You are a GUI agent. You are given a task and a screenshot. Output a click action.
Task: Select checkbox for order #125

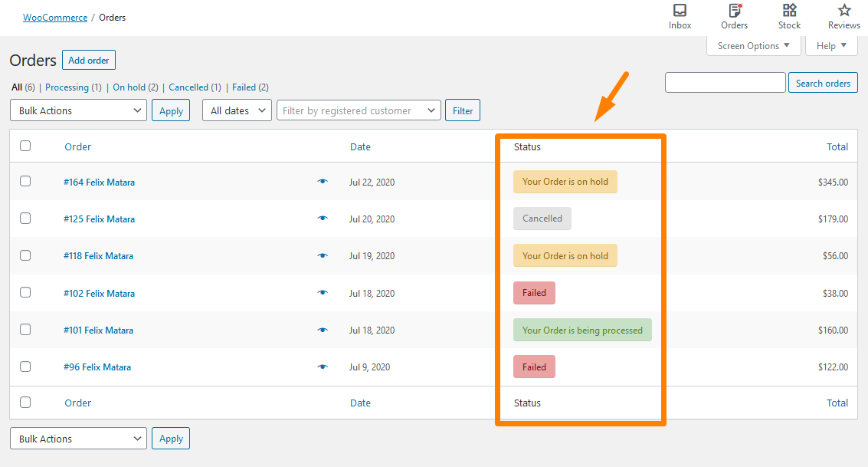[25, 219]
